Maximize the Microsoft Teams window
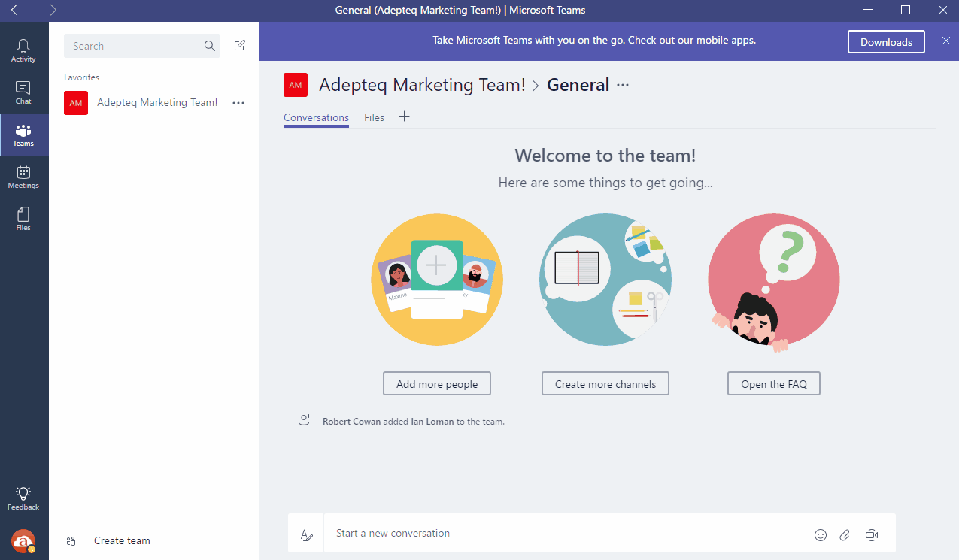The height and width of the screenshot is (560, 959). 906,11
